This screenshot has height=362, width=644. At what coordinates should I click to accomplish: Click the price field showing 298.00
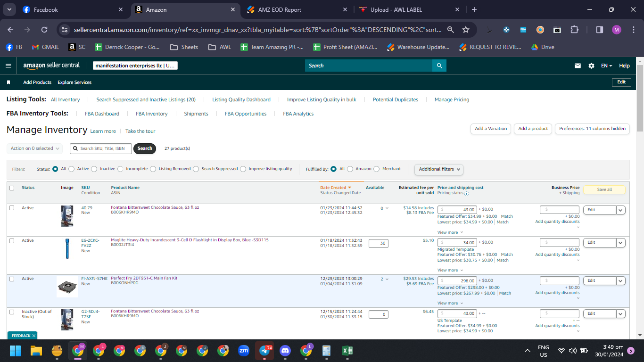click(x=457, y=280)
